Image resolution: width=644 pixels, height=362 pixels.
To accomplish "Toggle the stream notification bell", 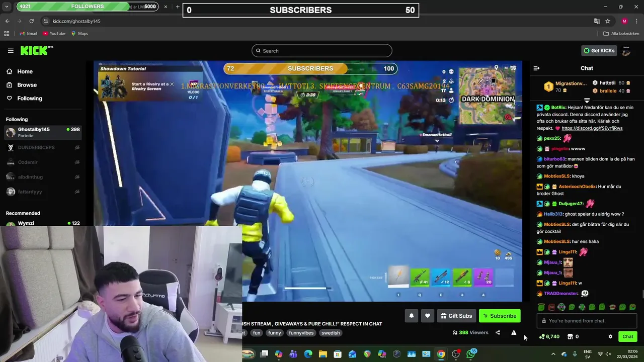I will click(x=412, y=316).
